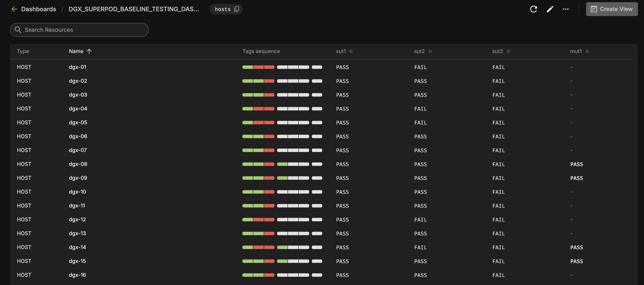The width and height of the screenshot is (644, 285).
Task: Refresh the dashboard
Action: point(533,9)
